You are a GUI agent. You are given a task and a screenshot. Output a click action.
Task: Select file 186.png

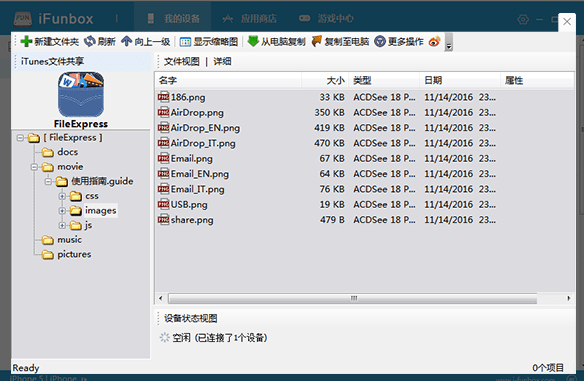(x=188, y=97)
